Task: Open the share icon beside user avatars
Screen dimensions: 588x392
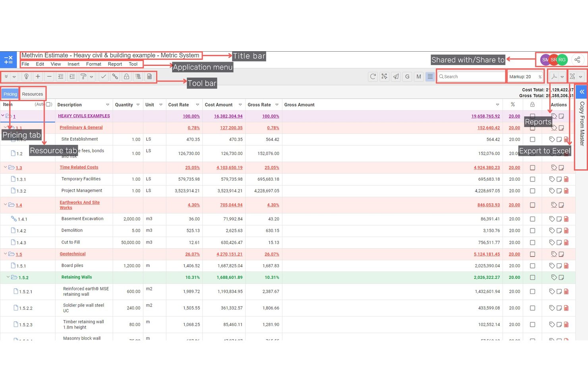Action: click(x=577, y=60)
